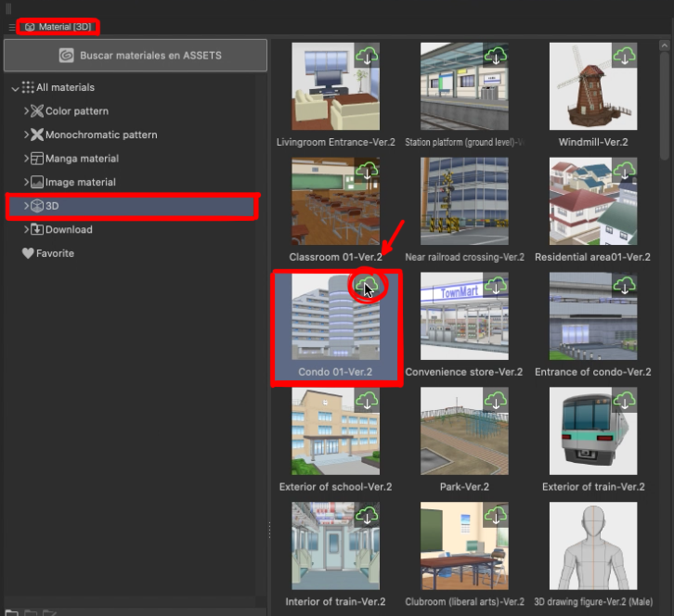Screen dimensions: 674x616
Task: Click Buscar materiales en ASSETS button
Action: (136, 56)
